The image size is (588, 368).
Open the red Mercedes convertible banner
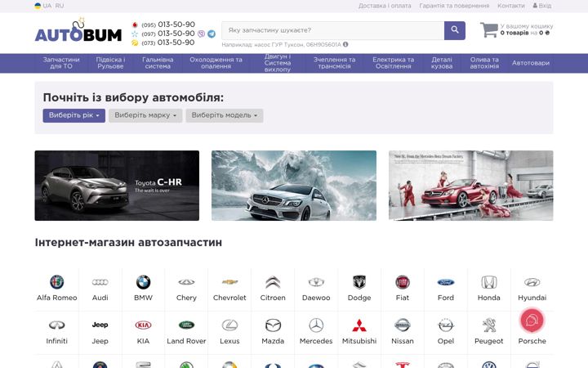(x=470, y=186)
